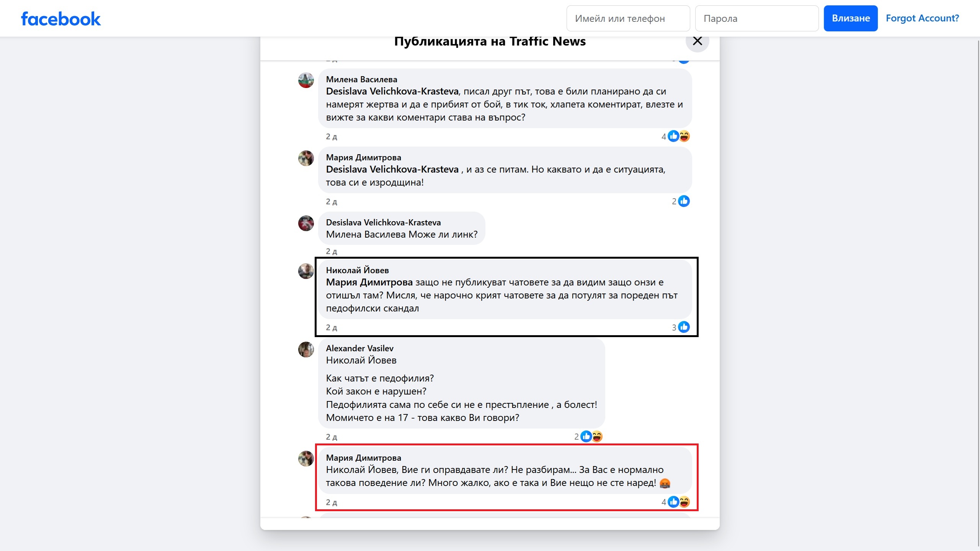Viewport: 980px width, 551px height.
Task: Click the heading 'Публикацията на Traffic News'
Action: [490, 41]
